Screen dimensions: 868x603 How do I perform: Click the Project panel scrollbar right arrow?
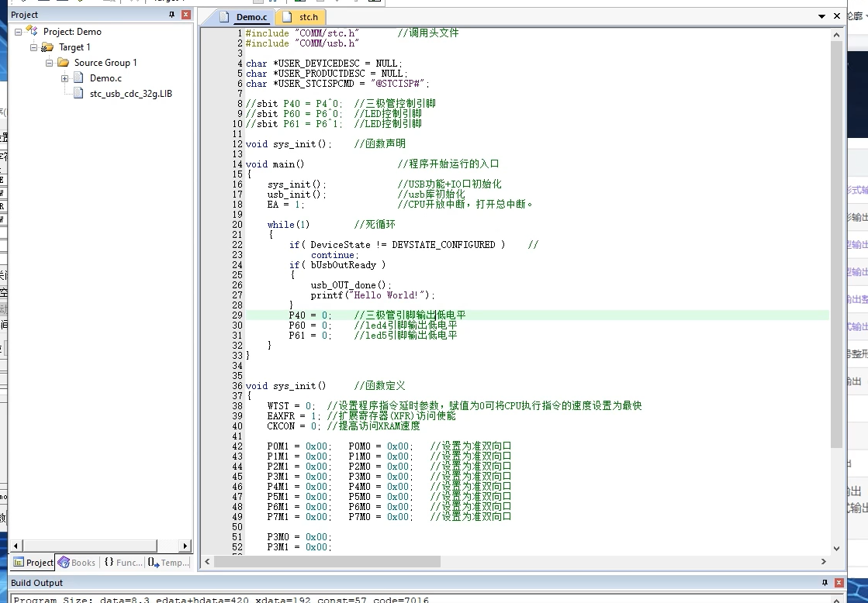185,546
